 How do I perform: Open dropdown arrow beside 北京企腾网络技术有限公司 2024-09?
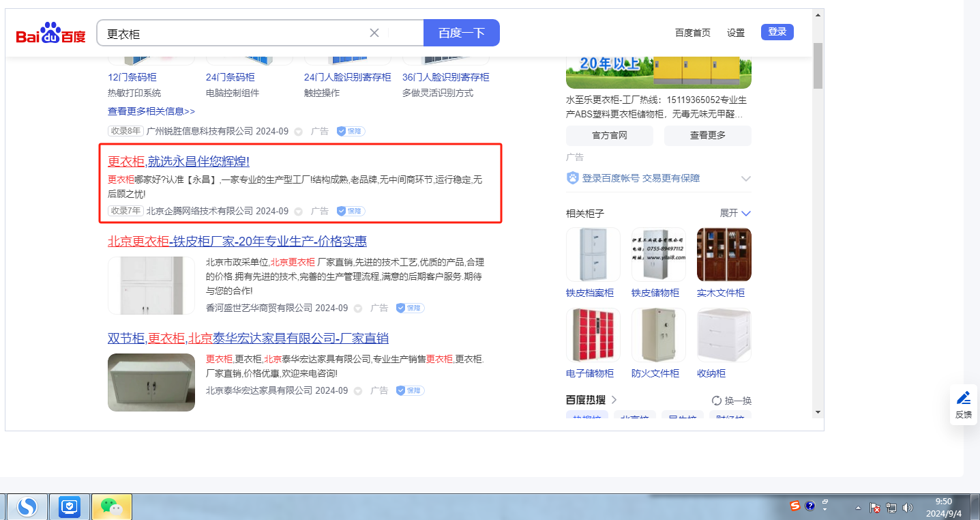coord(298,212)
